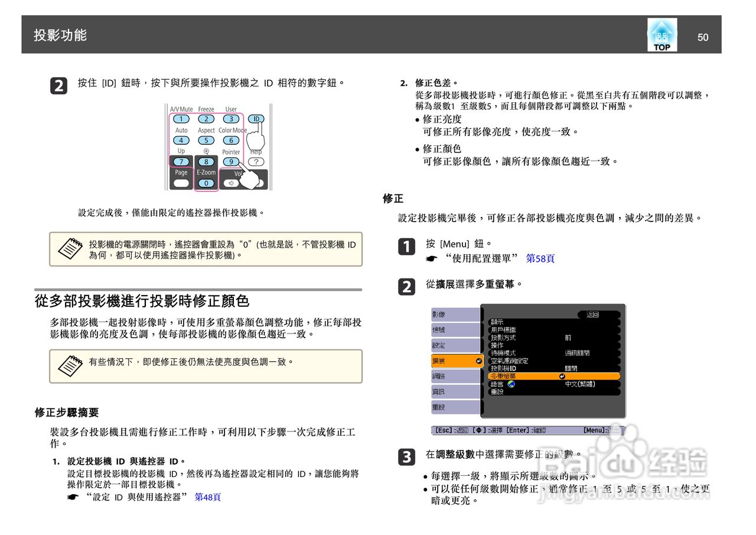This screenshot has width=756, height=535.
Task: Choose the 顯示 menu row
Action: (x=554, y=322)
